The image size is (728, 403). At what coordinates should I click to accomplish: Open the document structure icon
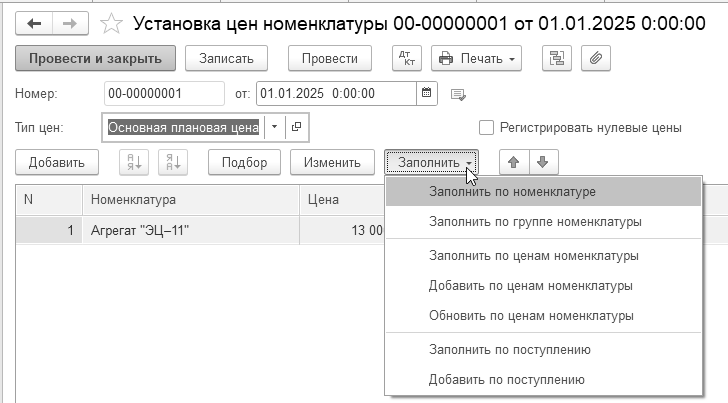coord(557,58)
